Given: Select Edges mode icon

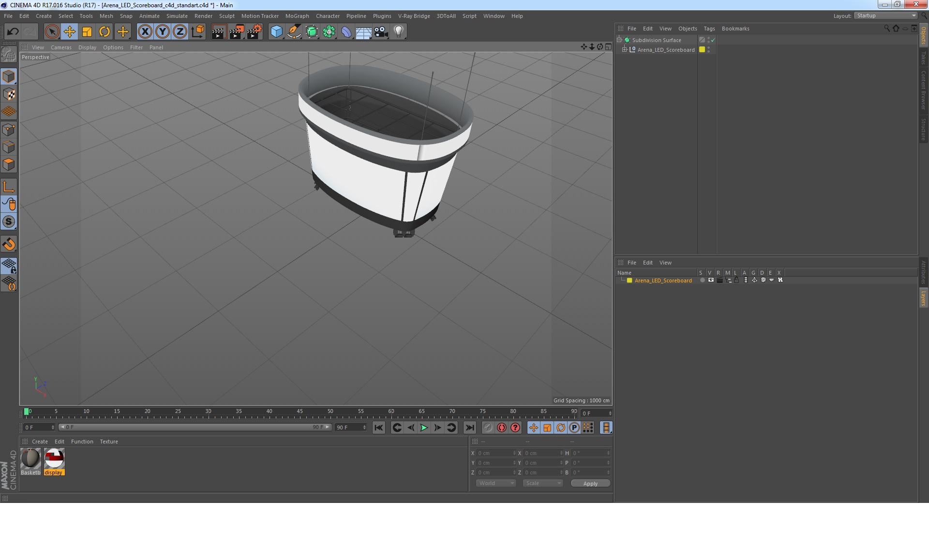Looking at the screenshot, I should point(9,147).
